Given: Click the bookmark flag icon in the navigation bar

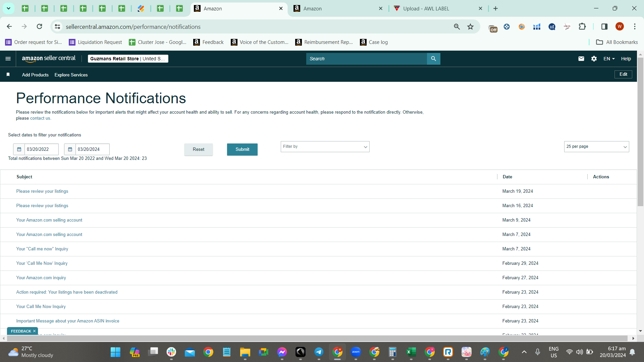Looking at the screenshot, I should [8, 74].
